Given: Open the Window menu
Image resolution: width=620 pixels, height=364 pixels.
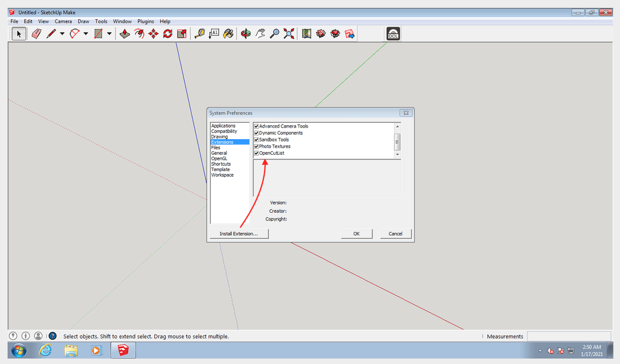Looking at the screenshot, I should pyautogui.click(x=122, y=21).
